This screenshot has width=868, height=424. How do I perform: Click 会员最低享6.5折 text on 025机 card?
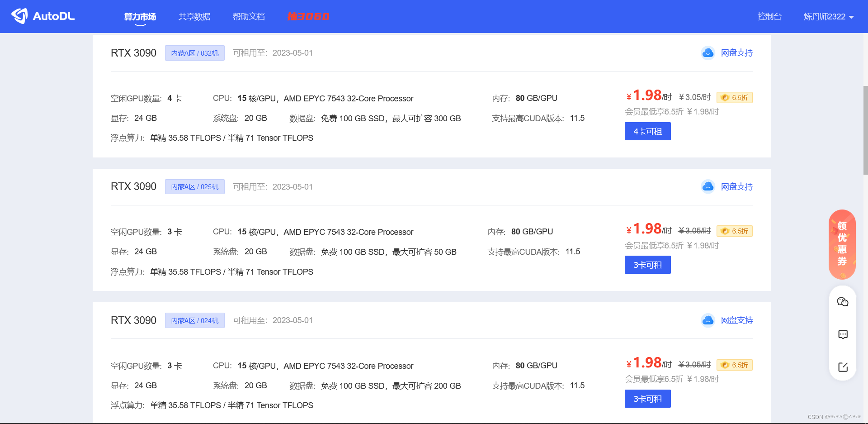(x=654, y=246)
